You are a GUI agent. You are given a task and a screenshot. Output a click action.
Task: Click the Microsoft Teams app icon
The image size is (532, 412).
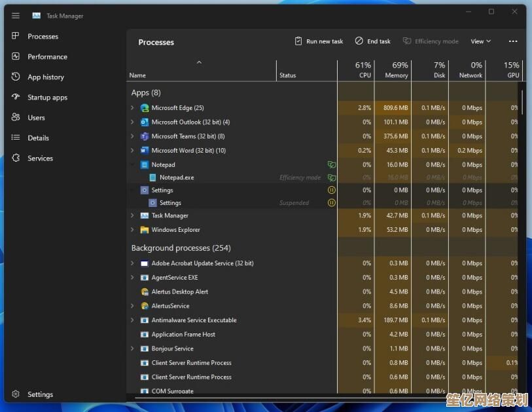(x=145, y=136)
